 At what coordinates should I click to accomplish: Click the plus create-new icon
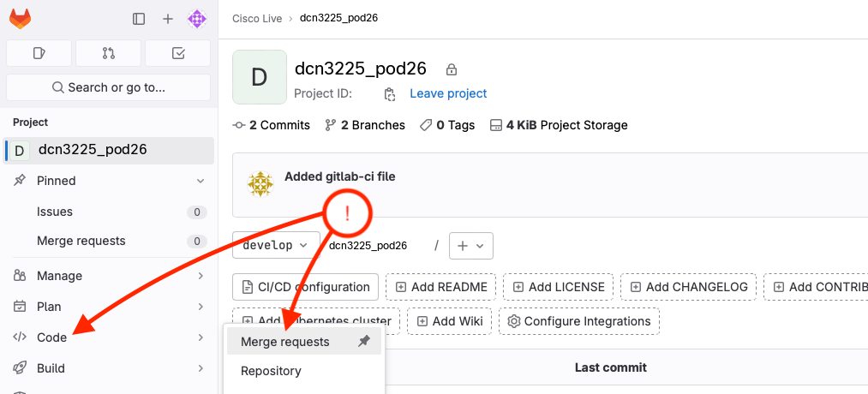click(168, 18)
